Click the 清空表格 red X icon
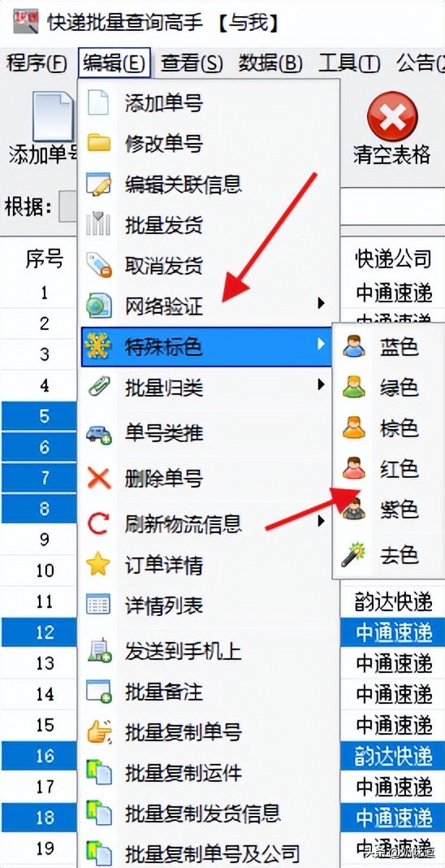Viewport: 445px width, 868px height. tap(392, 117)
